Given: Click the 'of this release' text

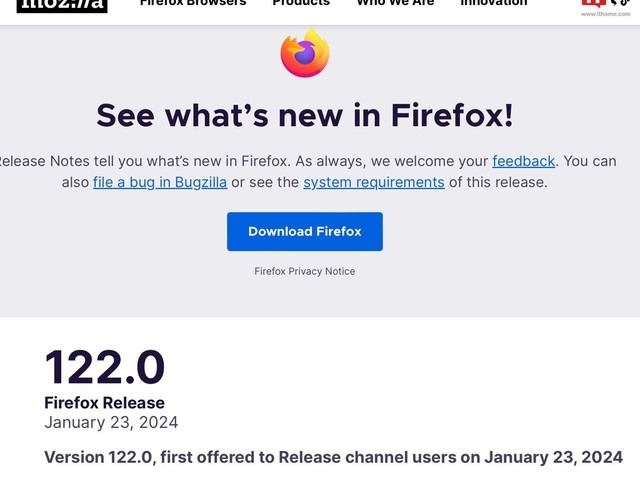Looking at the screenshot, I should pyautogui.click(x=498, y=182).
